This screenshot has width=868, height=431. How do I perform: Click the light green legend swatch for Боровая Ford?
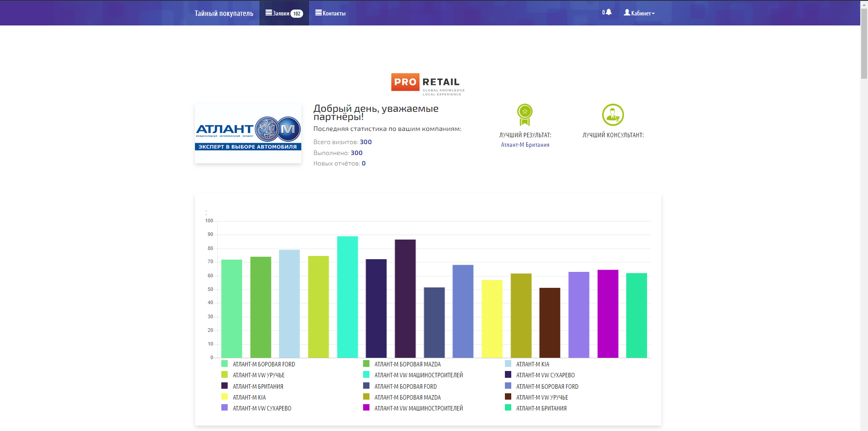(x=224, y=364)
